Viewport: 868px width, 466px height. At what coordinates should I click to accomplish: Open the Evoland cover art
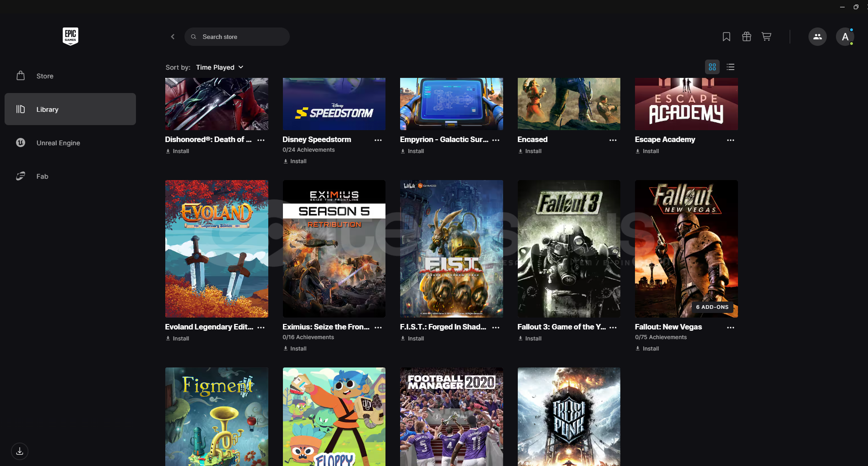pos(217,249)
